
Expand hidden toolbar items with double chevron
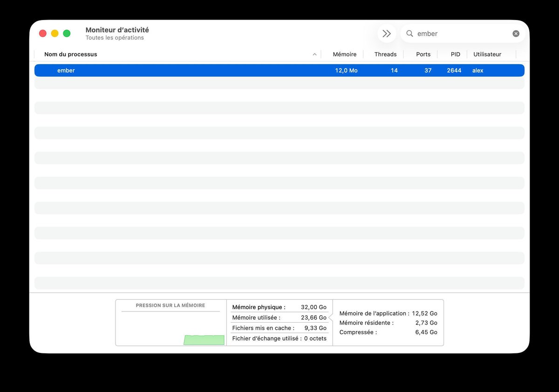[387, 34]
